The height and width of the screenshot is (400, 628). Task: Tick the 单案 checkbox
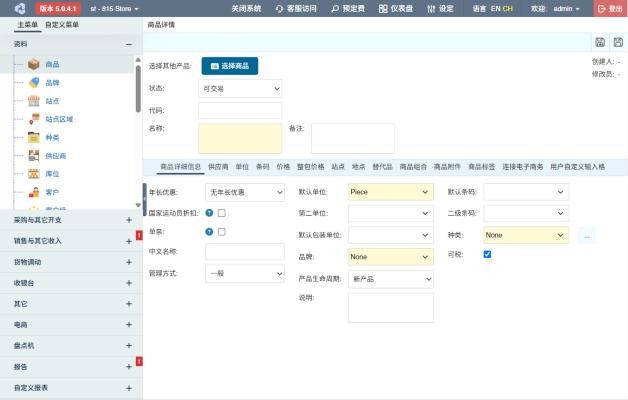pos(221,232)
